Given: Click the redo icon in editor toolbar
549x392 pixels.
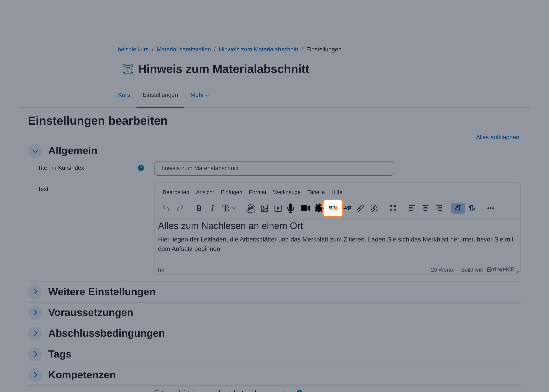Looking at the screenshot, I should (180, 208).
